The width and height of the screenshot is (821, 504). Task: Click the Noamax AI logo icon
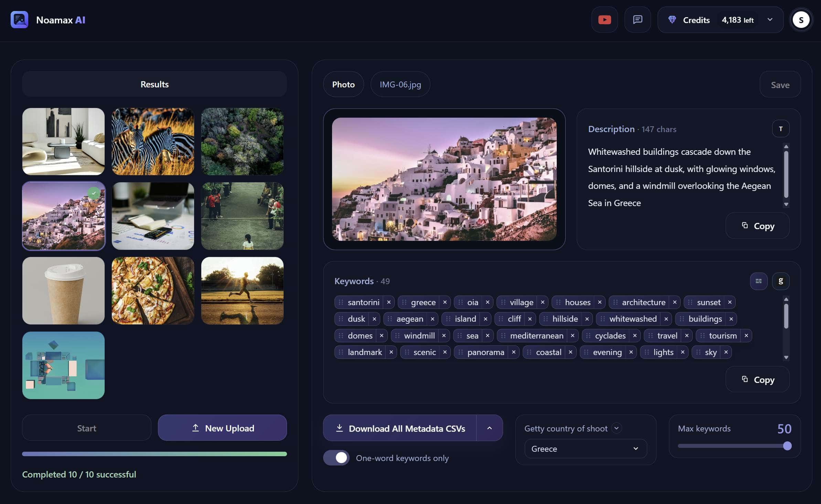coord(19,20)
